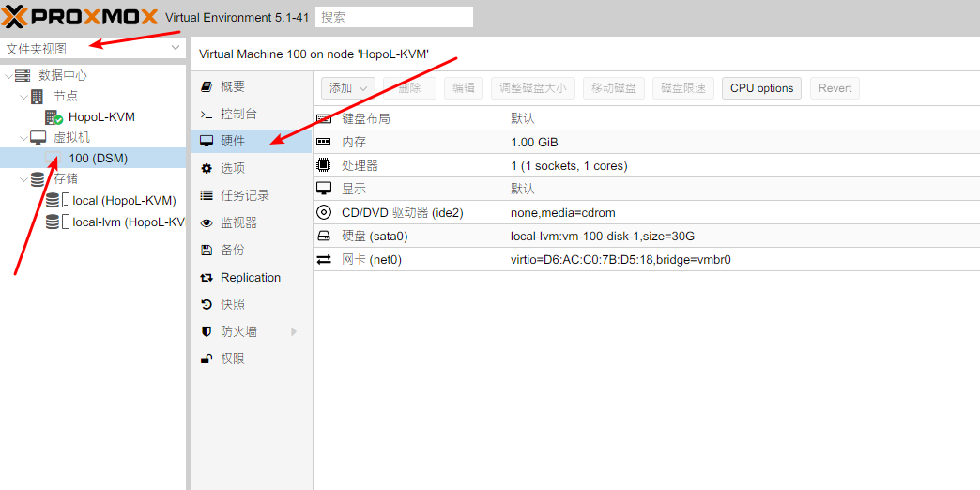Open the 添加 add dropdown button

pos(348,88)
